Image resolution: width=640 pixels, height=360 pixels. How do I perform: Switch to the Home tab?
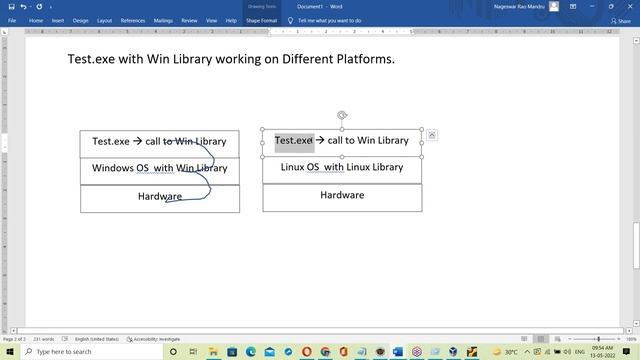(x=36, y=20)
